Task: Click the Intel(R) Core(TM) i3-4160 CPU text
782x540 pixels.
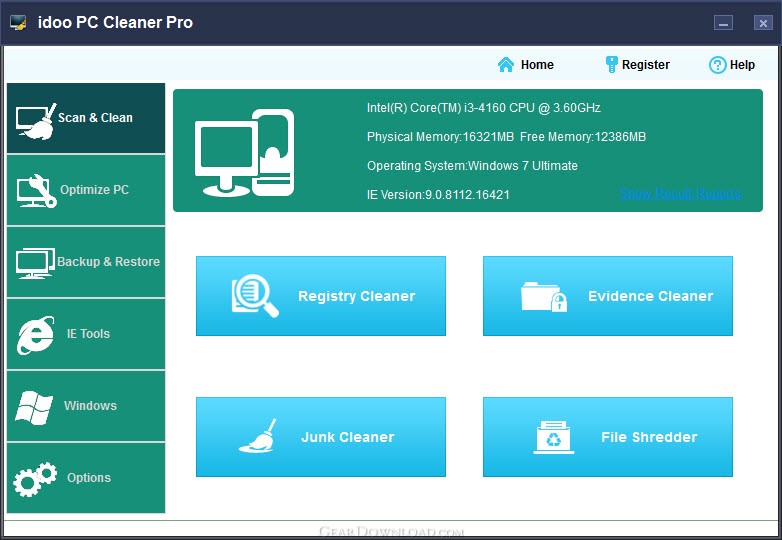Action: pyautogui.click(x=483, y=108)
